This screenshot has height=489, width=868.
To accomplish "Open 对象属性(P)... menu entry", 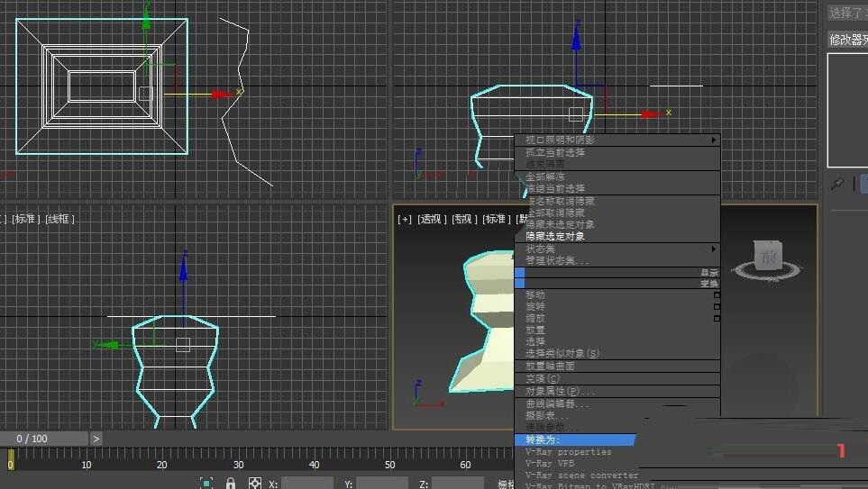I will (x=561, y=392).
